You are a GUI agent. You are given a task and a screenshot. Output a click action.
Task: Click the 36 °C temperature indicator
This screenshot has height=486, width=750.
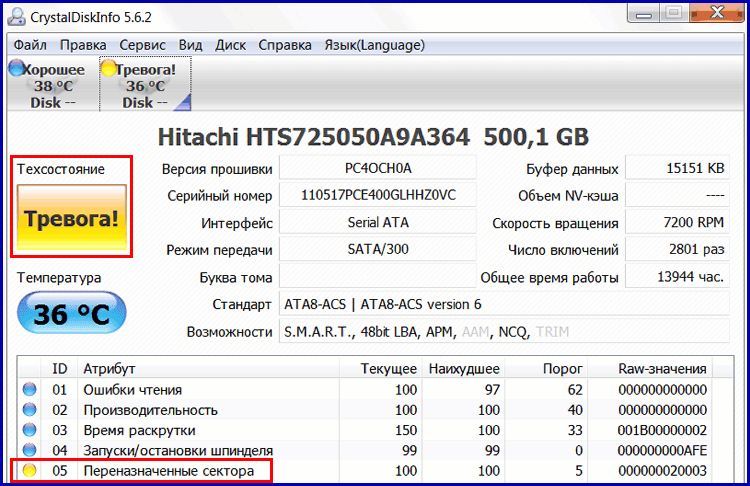click(x=71, y=314)
